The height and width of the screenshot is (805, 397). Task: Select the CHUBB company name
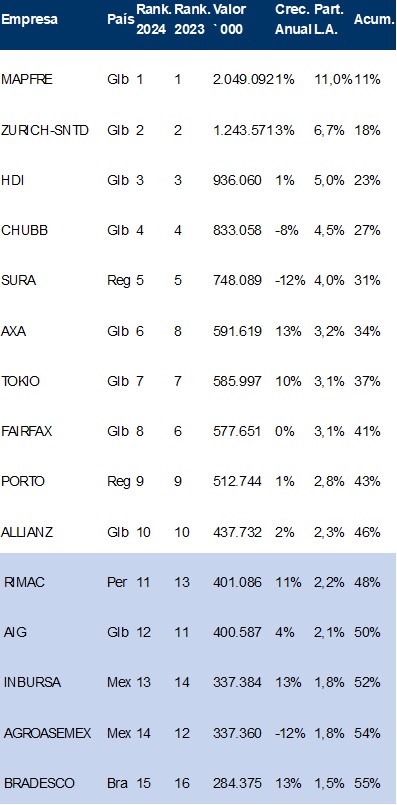25,231
